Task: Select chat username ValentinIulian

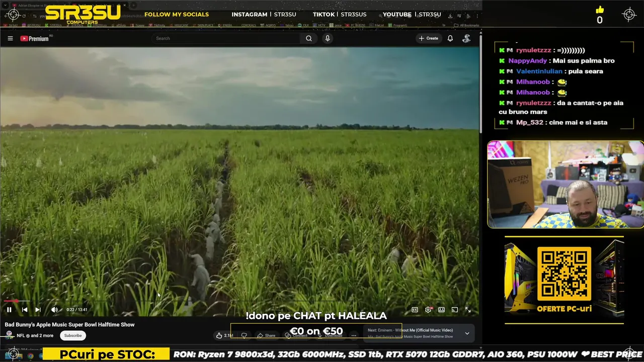Action: pos(539,71)
